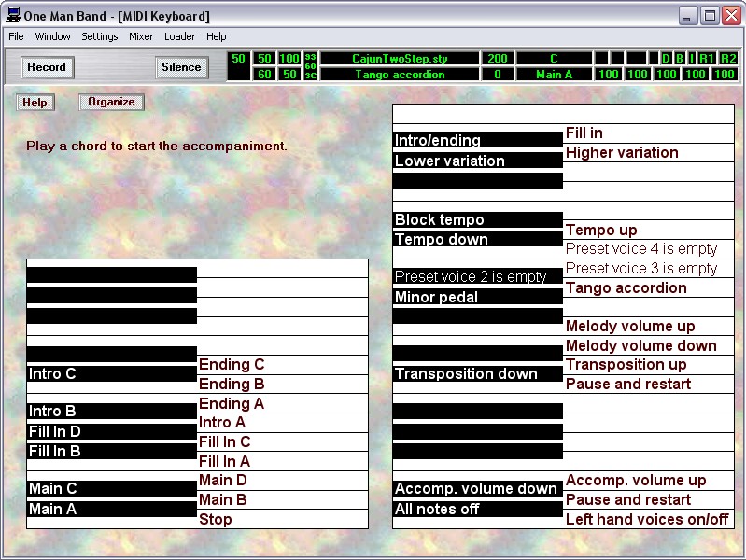Click the Fill In D black key
Image resolution: width=746 pixels, height=560 pixels.
click(x=112, y=431)
